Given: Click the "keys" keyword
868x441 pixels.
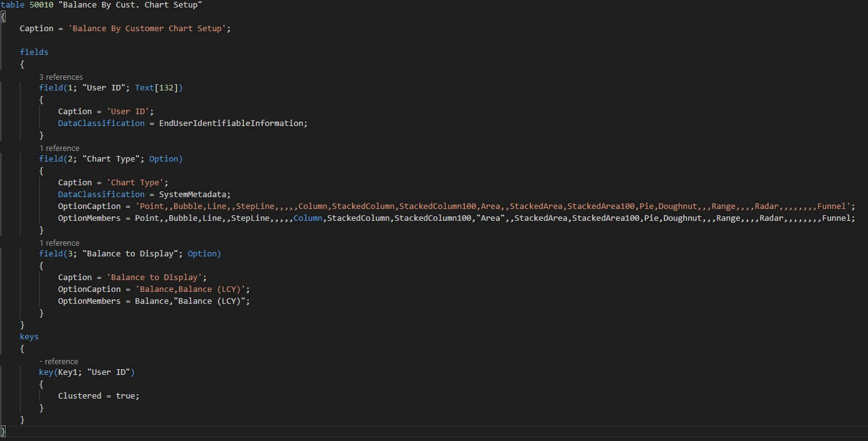Looking at the screenshot, I should point(29,337).
